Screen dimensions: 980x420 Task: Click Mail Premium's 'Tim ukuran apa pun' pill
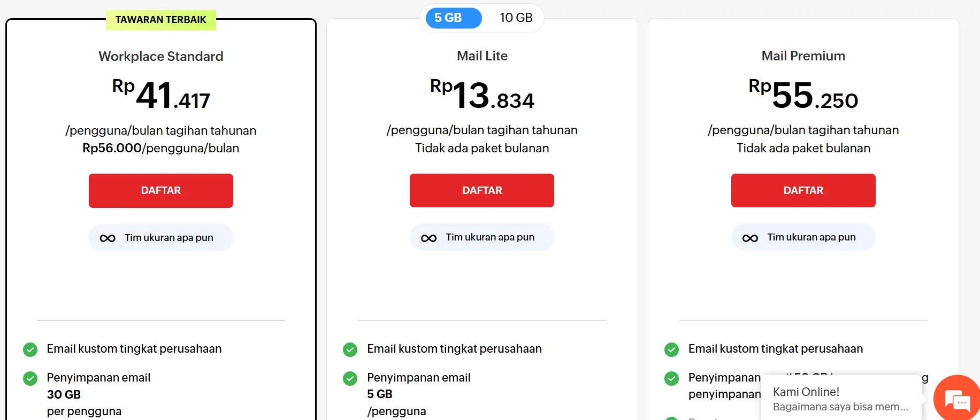(803, 237)
